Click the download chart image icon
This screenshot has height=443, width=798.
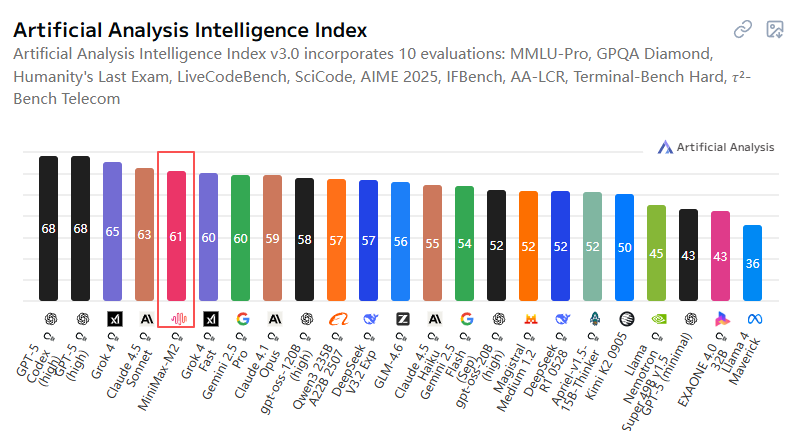click(774, 30)
